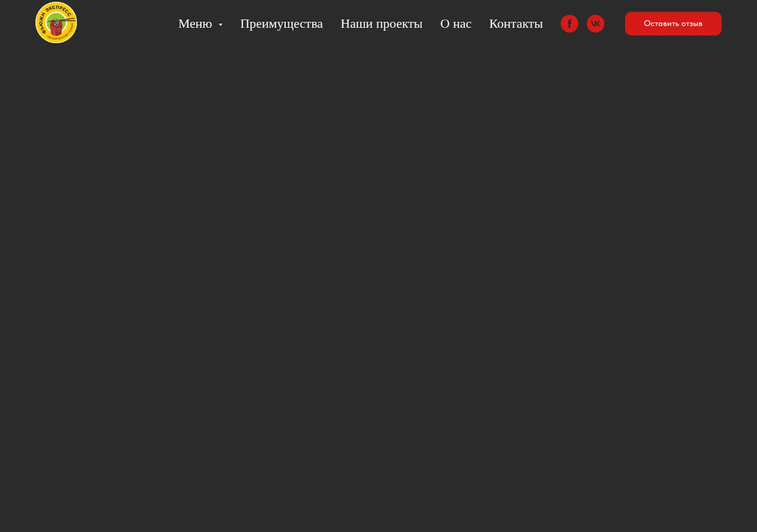Screen dimensions: 757x532
Task: Navigate to the О нас page
Action: click(455, 24)
